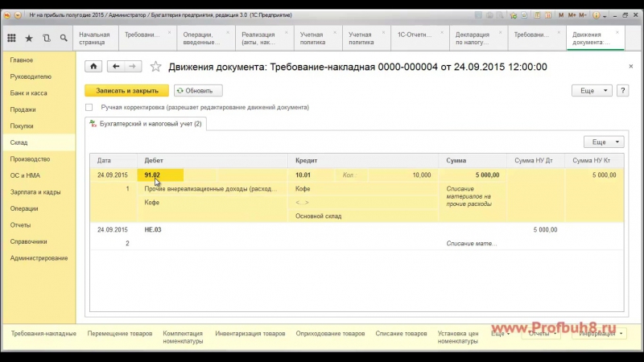644x362 pixels.
Task: Open the Администрирование section
Action: click(39, 258)
